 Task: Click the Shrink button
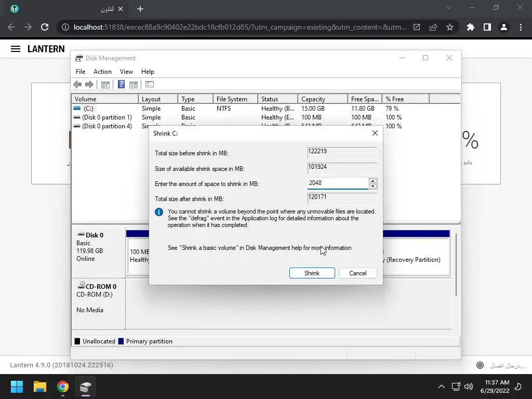[312, 273]
